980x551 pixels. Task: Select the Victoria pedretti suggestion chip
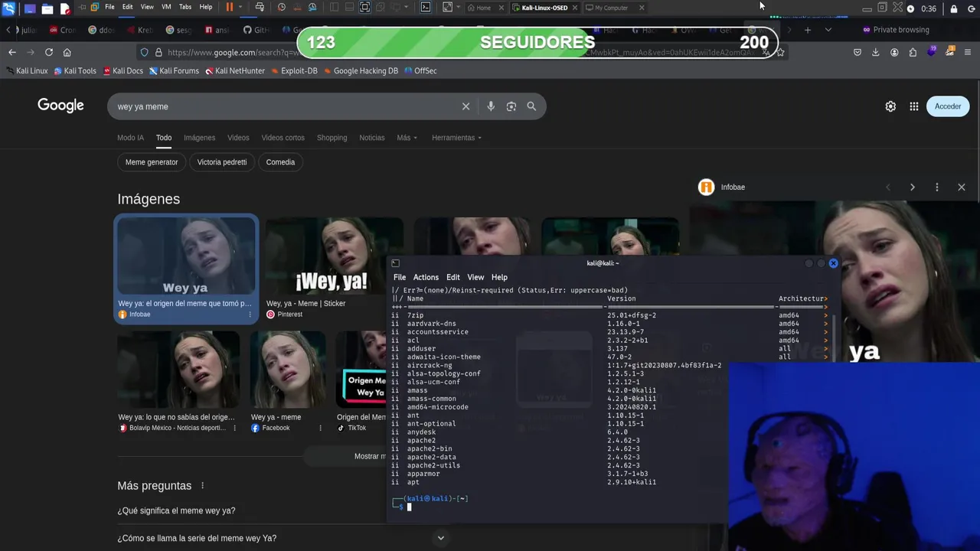[222, 162]
